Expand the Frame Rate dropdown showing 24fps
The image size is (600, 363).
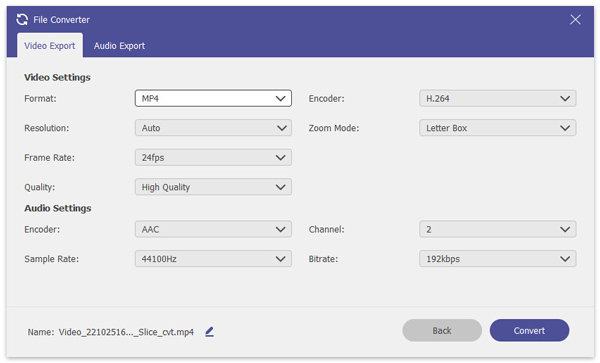[213, 157]
